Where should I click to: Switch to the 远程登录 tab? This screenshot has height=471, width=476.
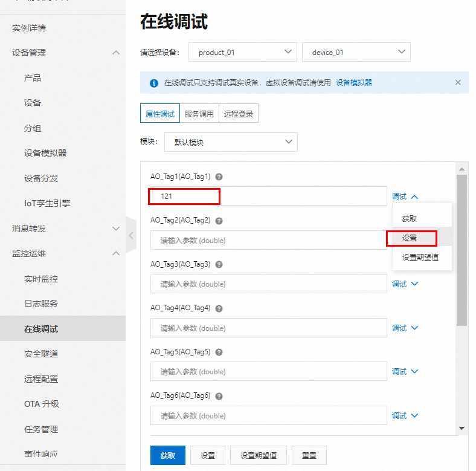tap(239, 114)
